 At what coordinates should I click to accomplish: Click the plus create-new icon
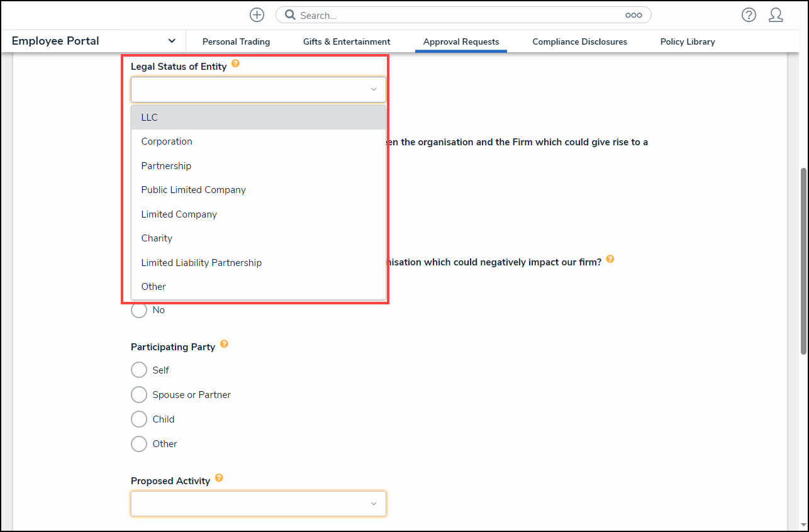257,15
